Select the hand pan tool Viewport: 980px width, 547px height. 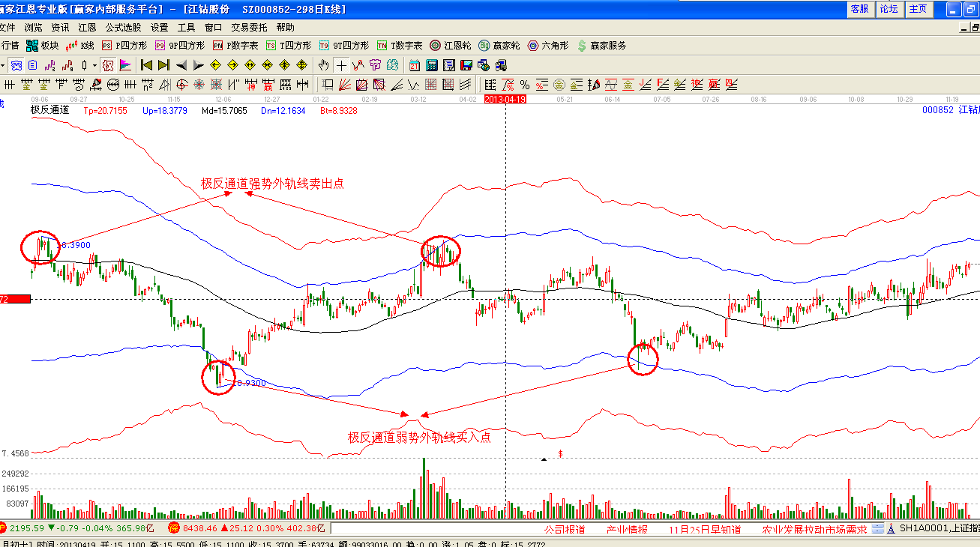pyautogui.click(x=324, y=65)
